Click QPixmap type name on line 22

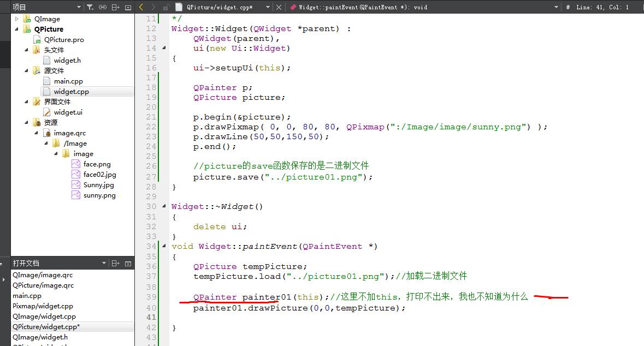click(x=365, y=127)
